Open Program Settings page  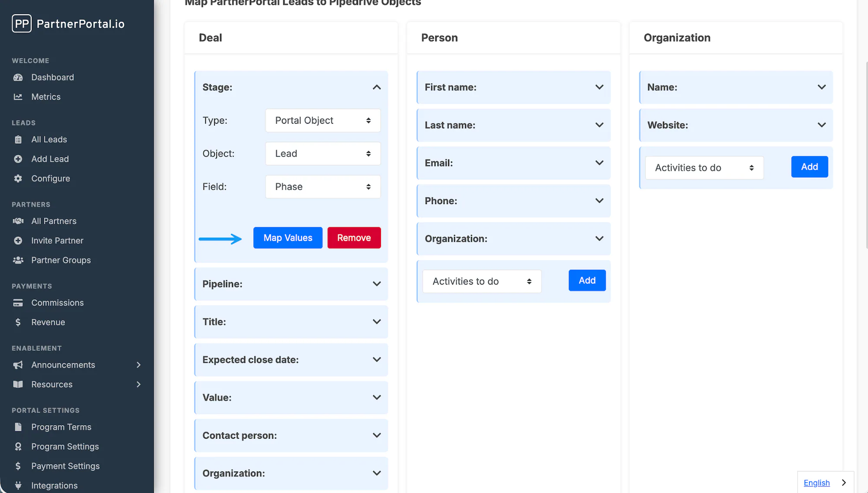(x=65, y=446)
